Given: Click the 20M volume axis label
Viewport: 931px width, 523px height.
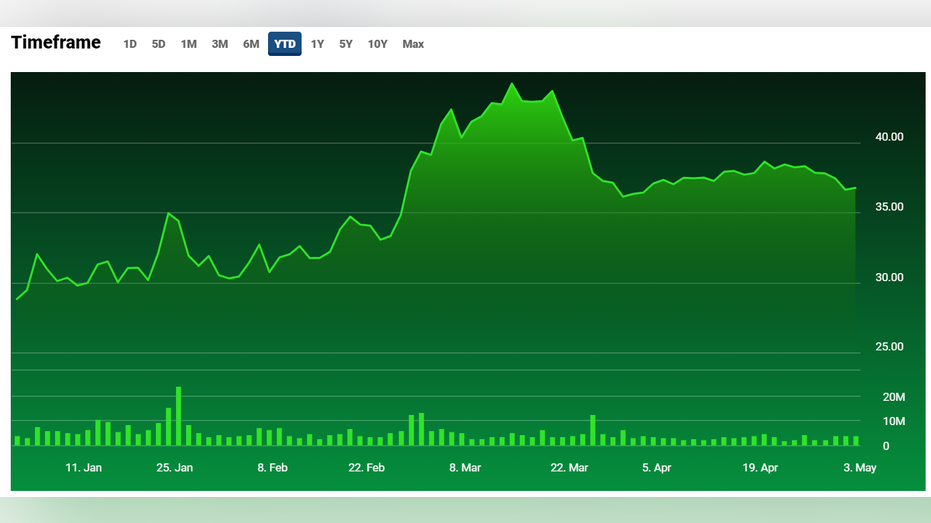Looking at the screenshot, I should [894, 397].
